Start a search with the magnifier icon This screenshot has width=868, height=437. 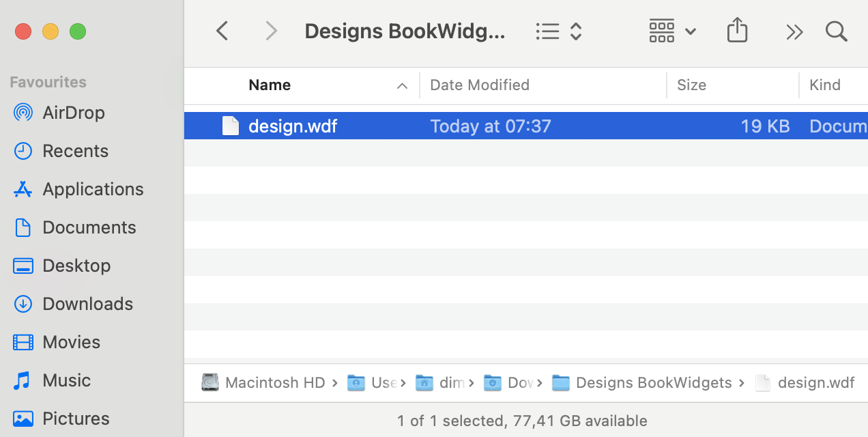pyautogui.click(x=836, y=31)
